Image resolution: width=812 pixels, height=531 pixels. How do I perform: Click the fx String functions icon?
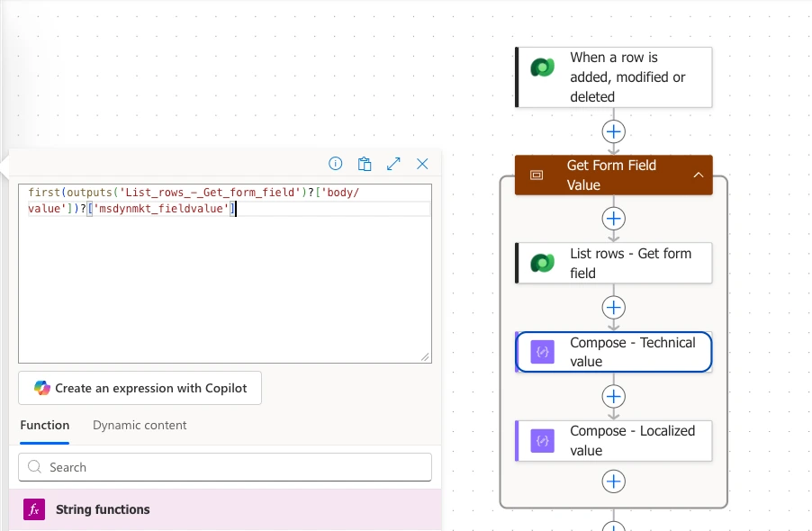[x=34, y=509]
